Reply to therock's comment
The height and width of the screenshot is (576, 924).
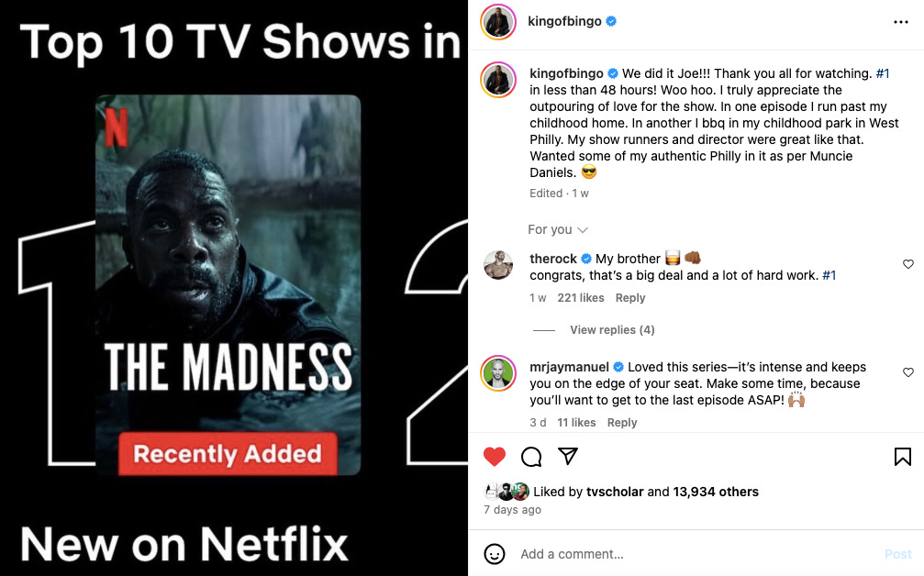click(630, 298)
